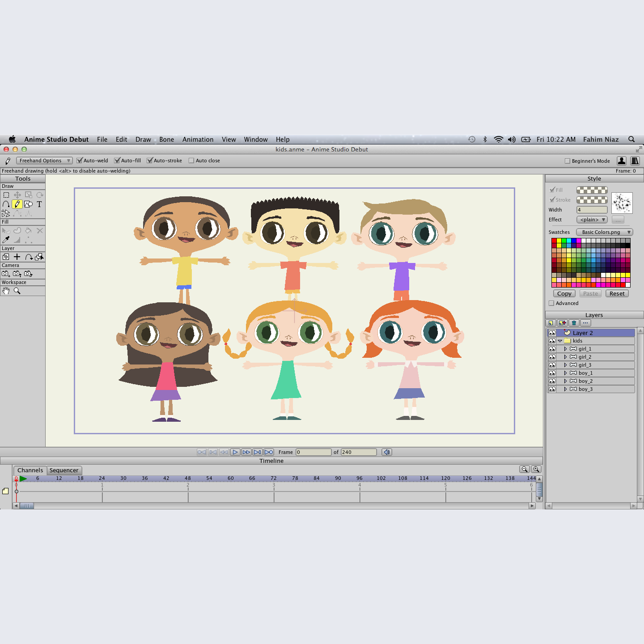Viewport: 644px width, 644px height.
Task: Select the Track Camera tool
Action: coord(6,274)
